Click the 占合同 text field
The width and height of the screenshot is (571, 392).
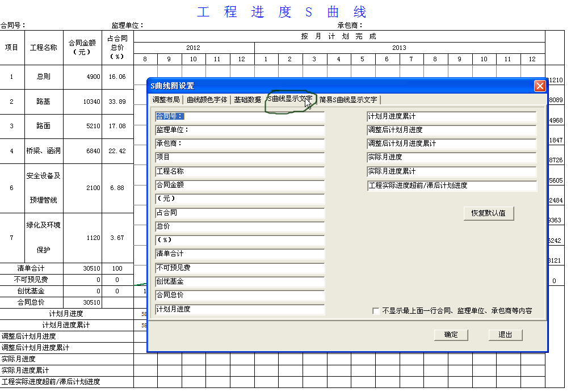240,213
